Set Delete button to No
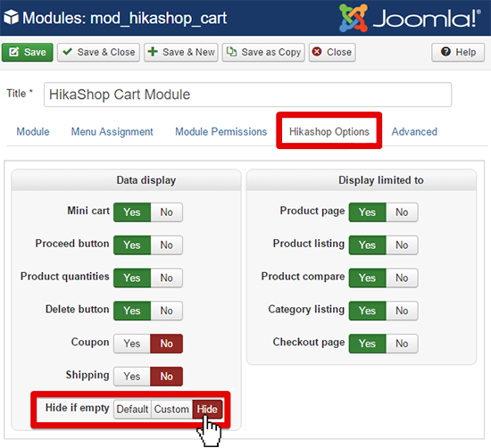 [x=167, y=311]
